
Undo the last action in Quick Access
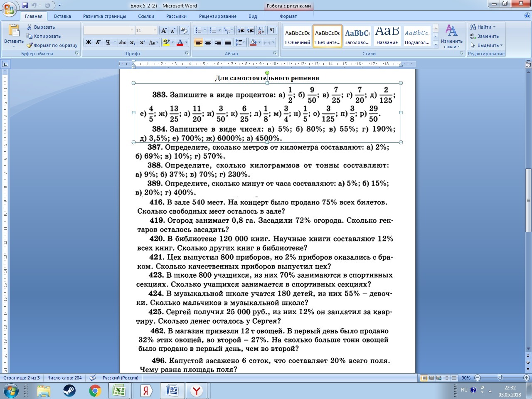34,5
